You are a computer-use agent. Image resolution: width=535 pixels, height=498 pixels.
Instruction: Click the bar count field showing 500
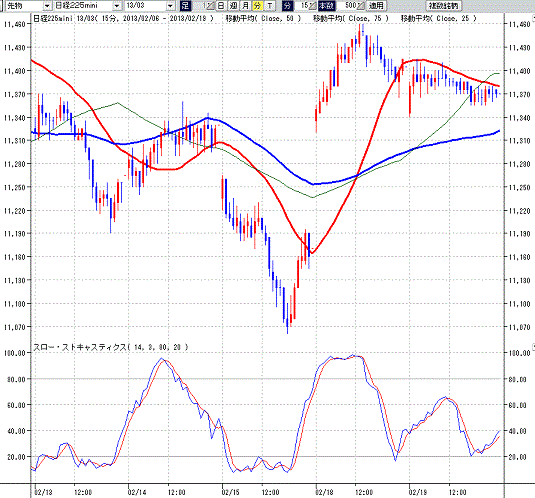tap(347, 5)
